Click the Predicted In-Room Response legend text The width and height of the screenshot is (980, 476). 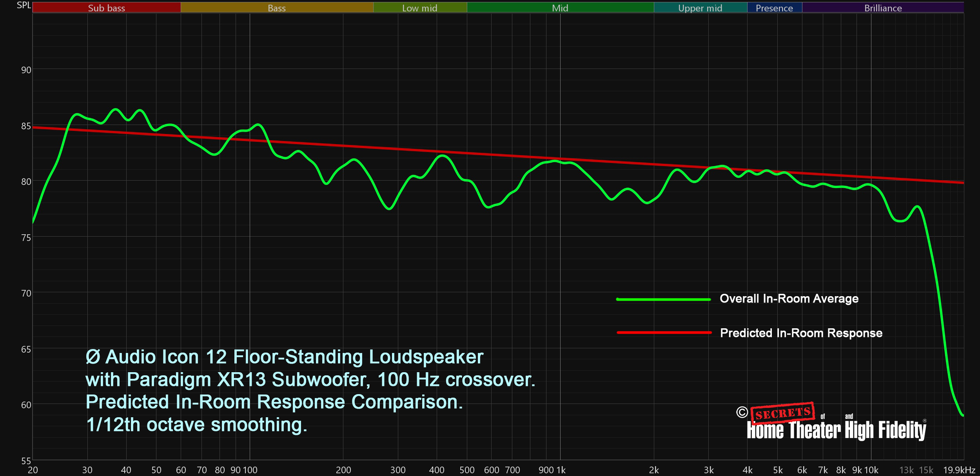click(x=801, y=333)
